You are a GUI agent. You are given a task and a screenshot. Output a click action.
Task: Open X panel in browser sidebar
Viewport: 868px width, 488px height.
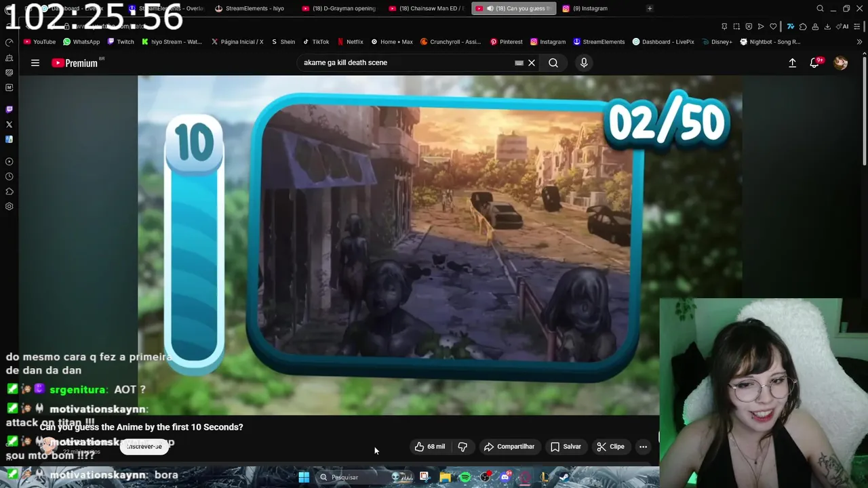pyautogui.click(x=9, y=124)
